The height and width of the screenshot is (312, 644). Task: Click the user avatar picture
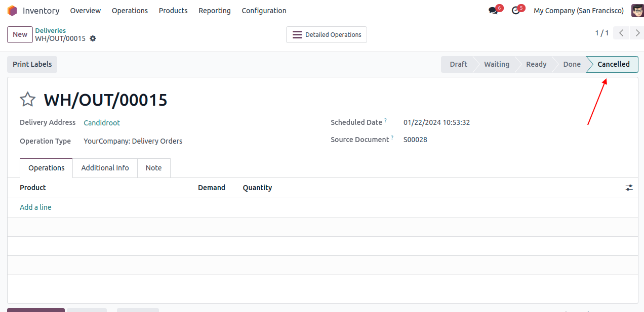637,11
